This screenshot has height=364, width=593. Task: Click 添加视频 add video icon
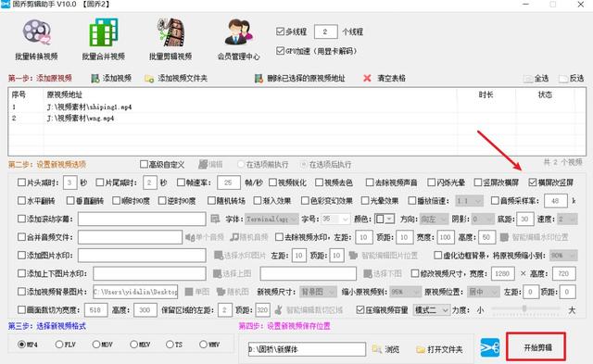[95, 78]
